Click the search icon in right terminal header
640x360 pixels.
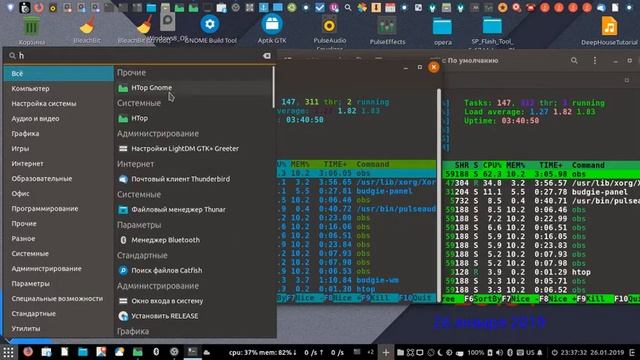point(574,60)
